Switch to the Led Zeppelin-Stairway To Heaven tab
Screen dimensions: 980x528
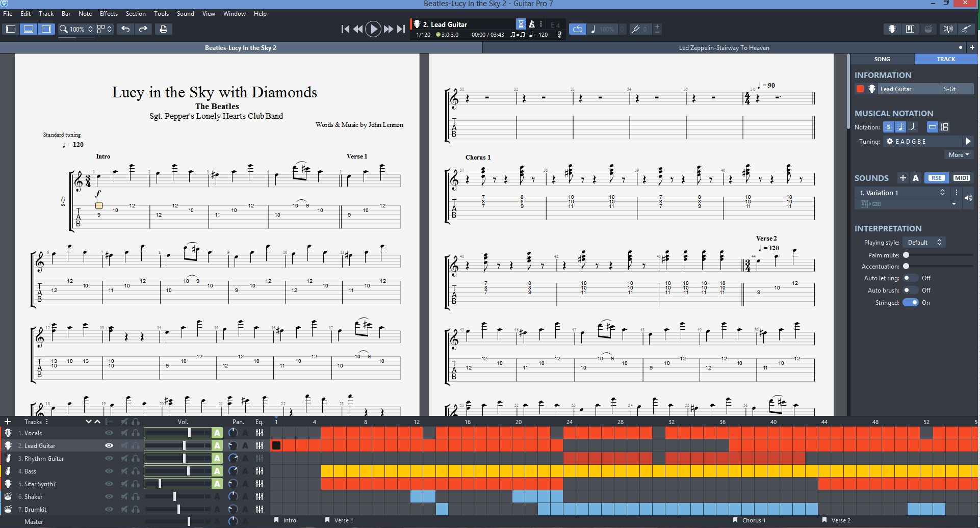click(x=724, y=48)
